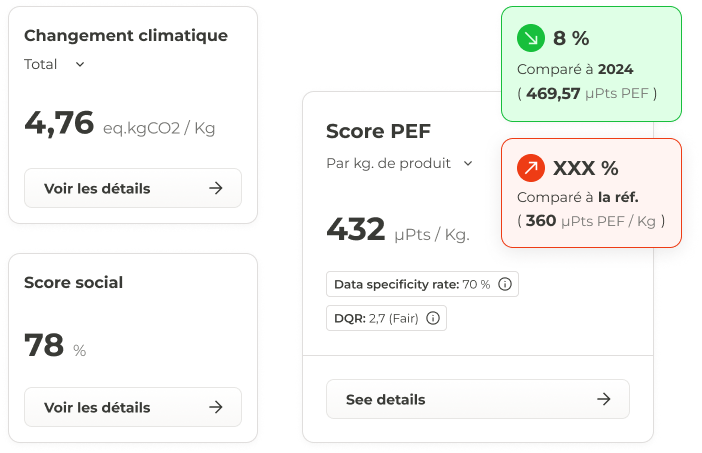
Task: Open the Total dropdown chevron
Action: click(x=80, y=64)
